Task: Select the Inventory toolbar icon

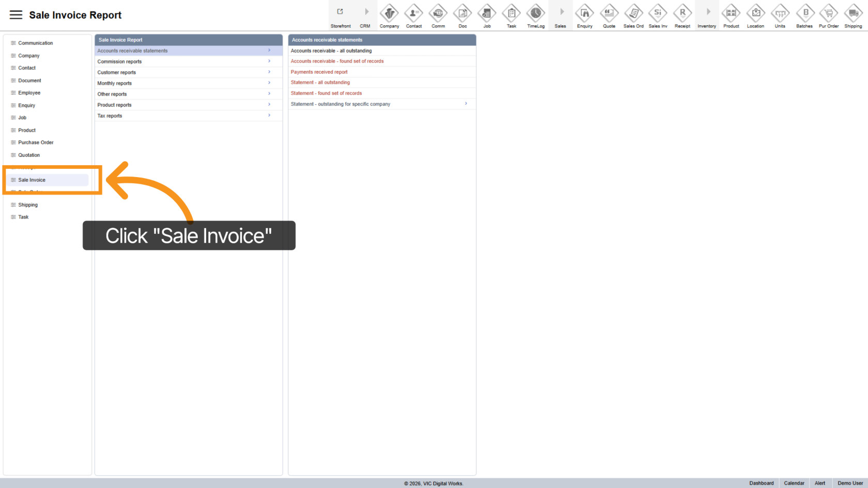Action: coord(707,15)
